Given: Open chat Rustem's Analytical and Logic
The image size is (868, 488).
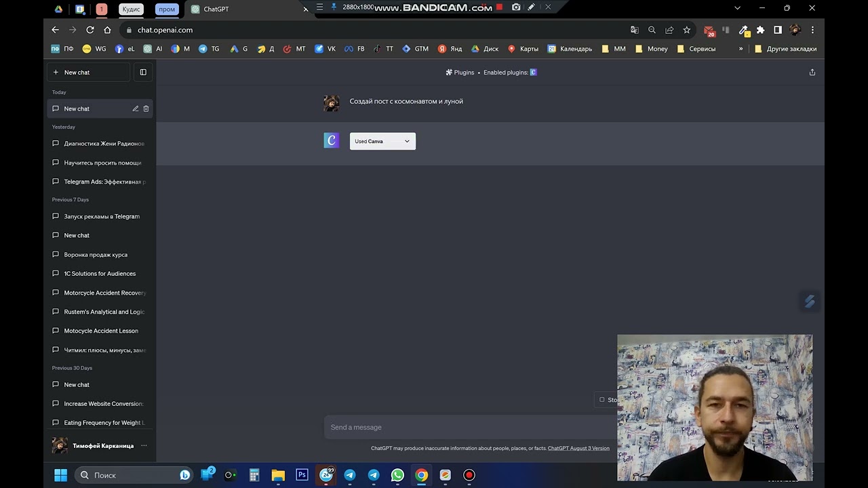Looking at the screenshot, I should pos(100,312).
